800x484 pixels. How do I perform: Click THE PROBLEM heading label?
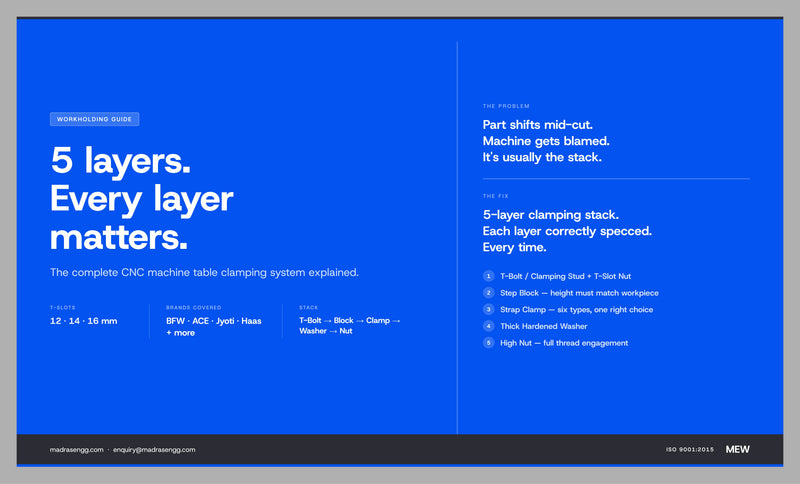[x=506, y=106]
